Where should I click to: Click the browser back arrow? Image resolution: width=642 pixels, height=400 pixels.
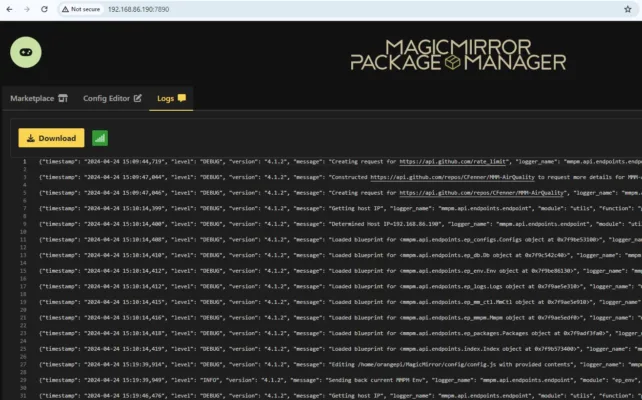(x=9, y=9)
